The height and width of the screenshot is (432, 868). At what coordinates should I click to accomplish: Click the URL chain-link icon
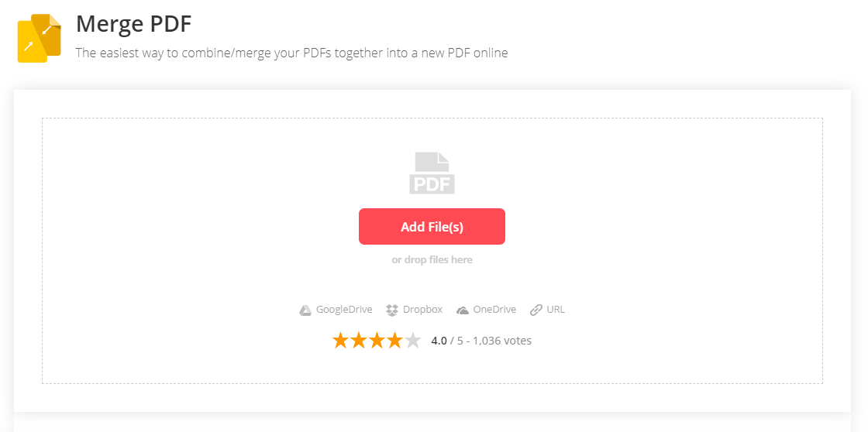coord(536,310)
